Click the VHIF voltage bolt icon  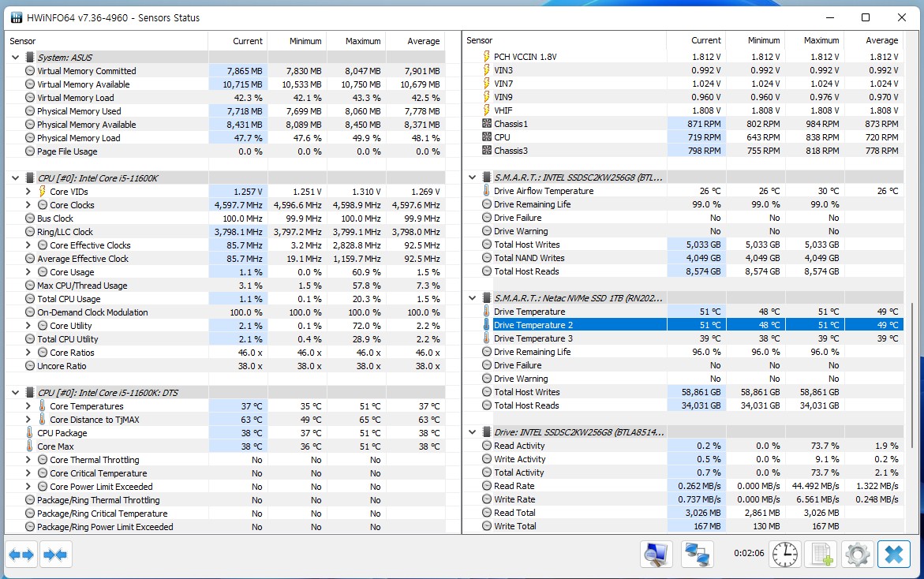486,110
